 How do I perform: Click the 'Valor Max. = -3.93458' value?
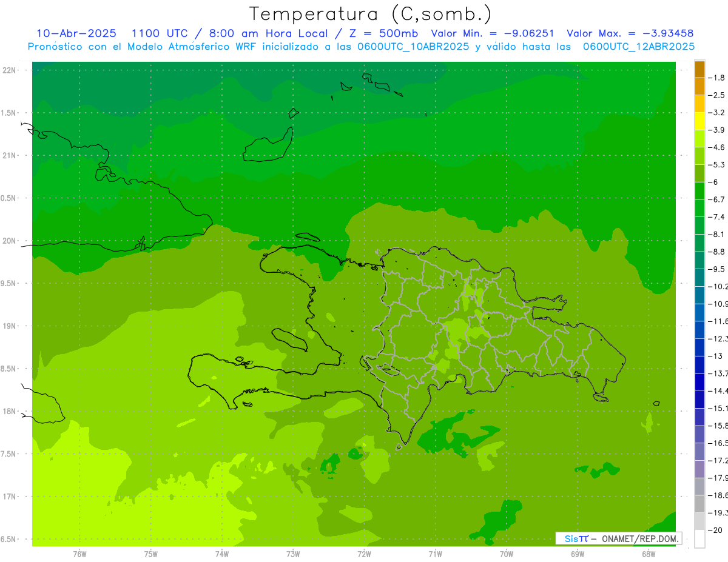click(x=630, y=33)
